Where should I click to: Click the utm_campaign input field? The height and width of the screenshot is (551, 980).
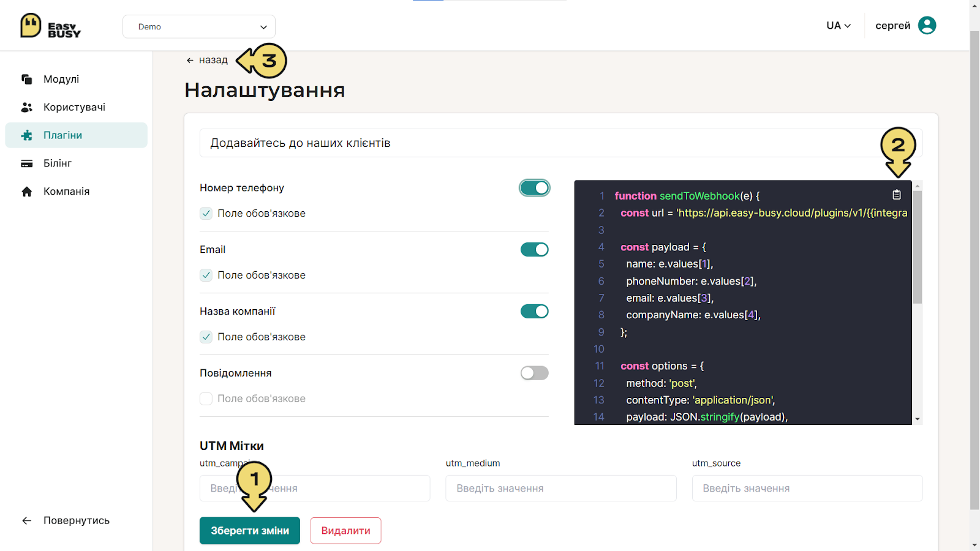tap(315, 489)
